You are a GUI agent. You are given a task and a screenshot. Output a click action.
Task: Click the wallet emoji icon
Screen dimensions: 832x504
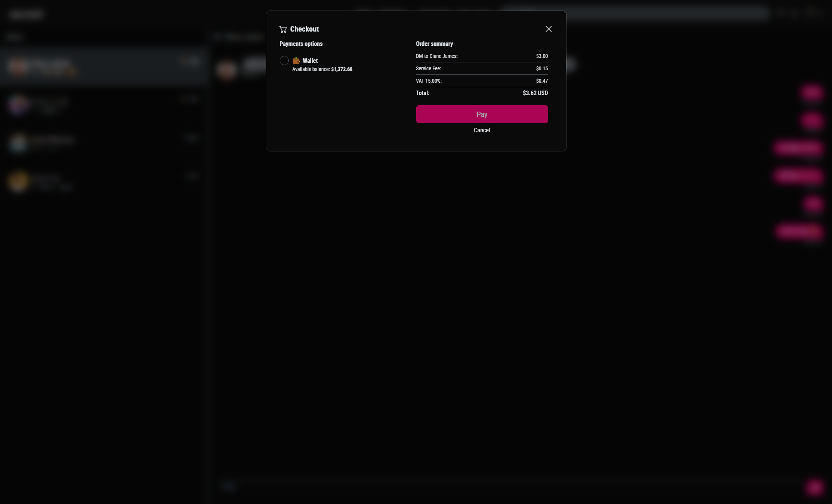click(x=296, y=61)
